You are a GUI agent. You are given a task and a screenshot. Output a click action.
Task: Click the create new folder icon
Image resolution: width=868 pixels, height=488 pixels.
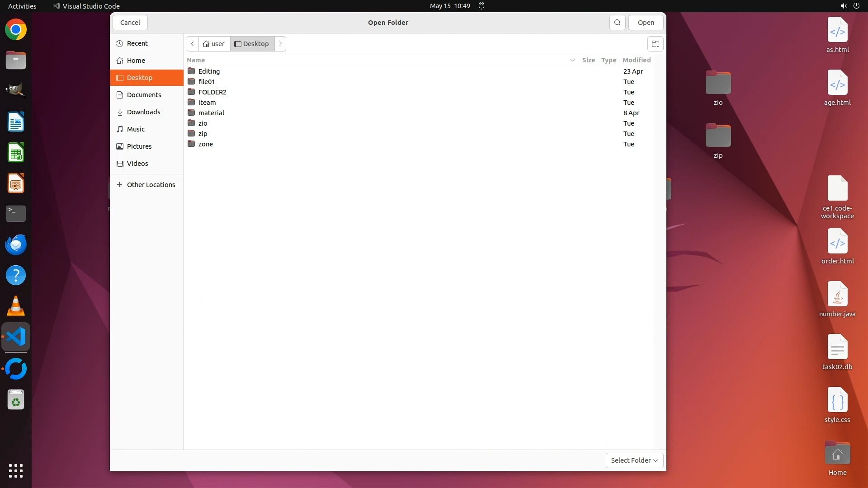coord(655,44)
